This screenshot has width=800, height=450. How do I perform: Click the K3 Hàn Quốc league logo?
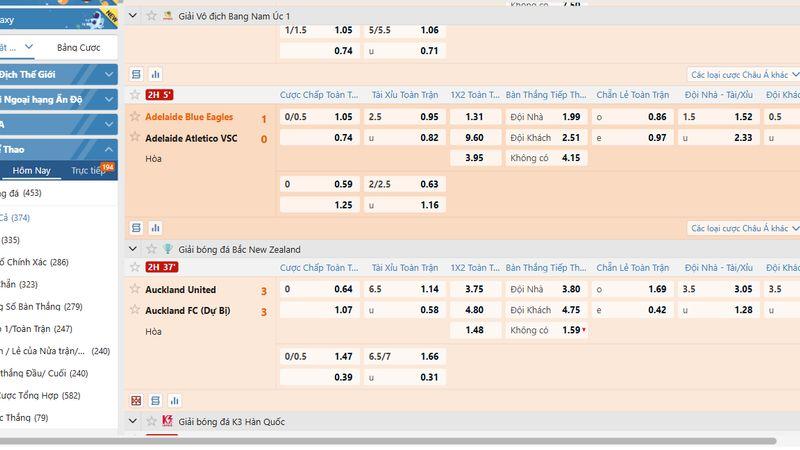167,421
